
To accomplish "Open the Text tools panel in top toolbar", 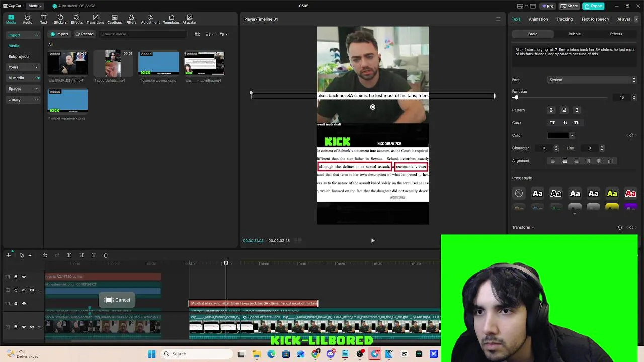I will pos(44,19).
